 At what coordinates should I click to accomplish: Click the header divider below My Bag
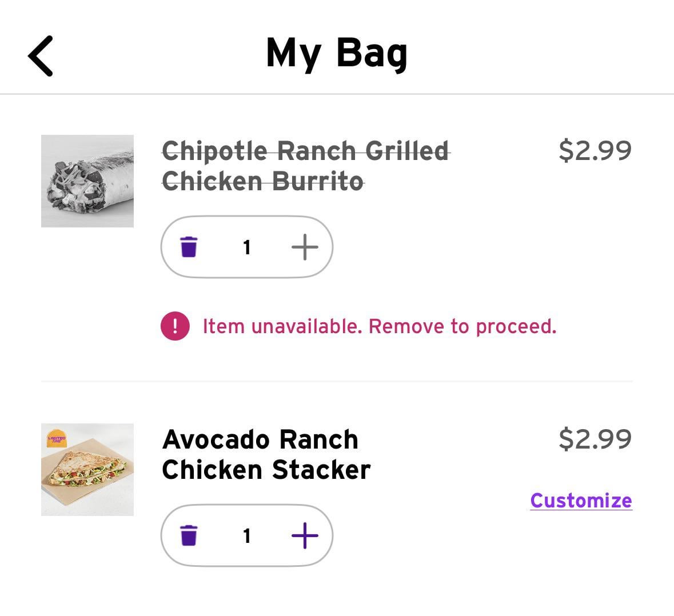[337, 94]
